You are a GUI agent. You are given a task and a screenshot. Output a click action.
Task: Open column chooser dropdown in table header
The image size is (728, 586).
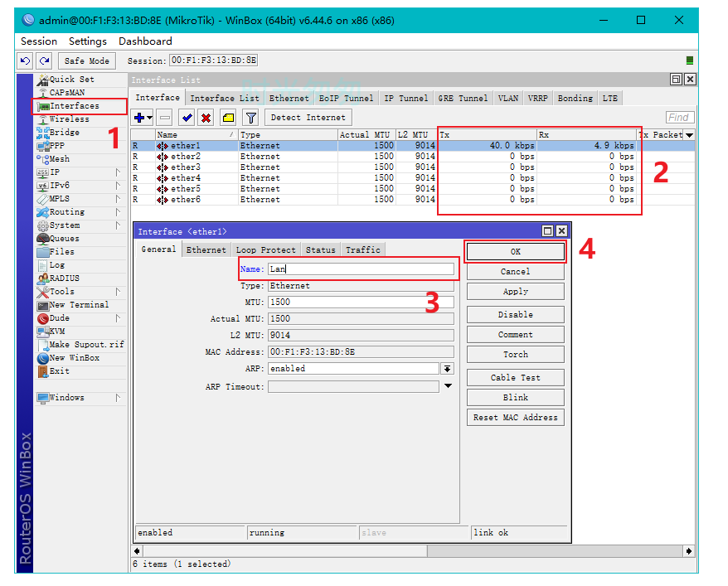(690, 135)
